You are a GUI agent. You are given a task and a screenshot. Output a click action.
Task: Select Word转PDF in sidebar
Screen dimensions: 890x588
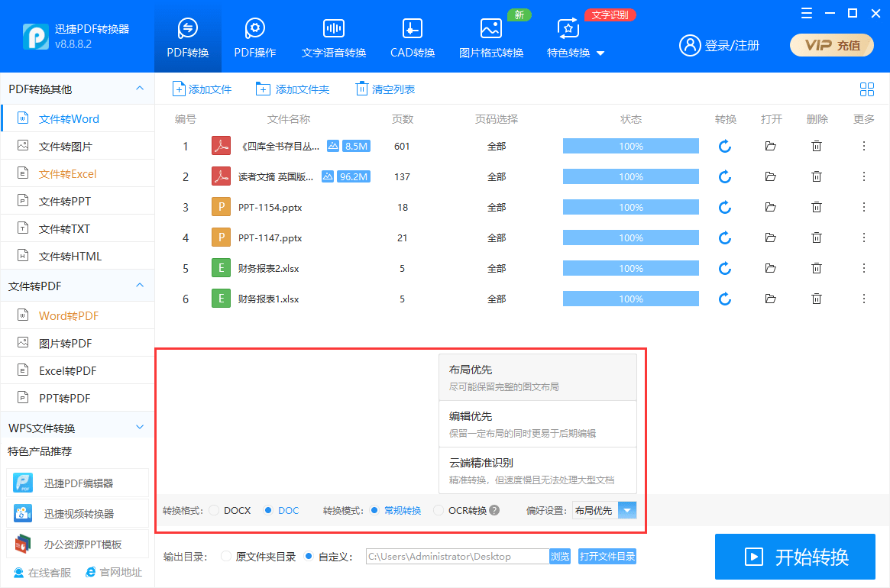78,315
